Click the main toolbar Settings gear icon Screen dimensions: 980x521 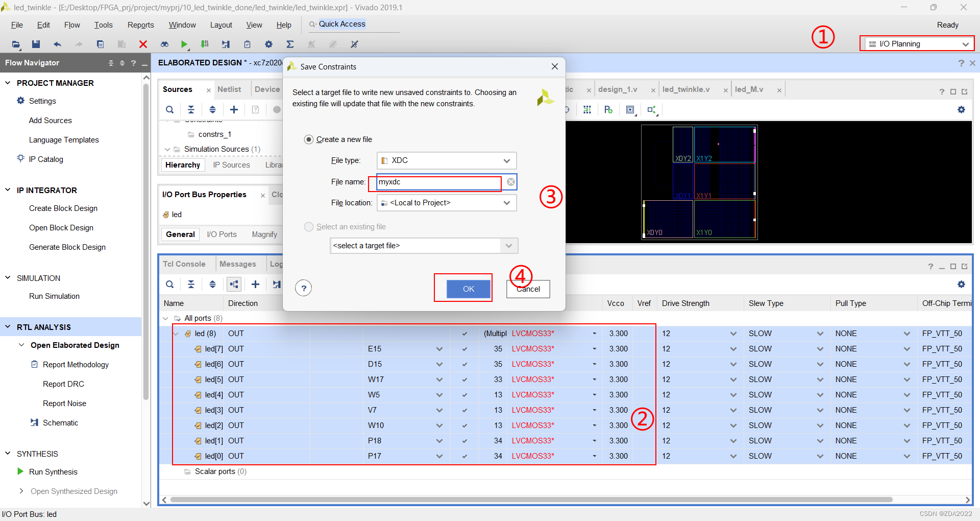(269, 44)
